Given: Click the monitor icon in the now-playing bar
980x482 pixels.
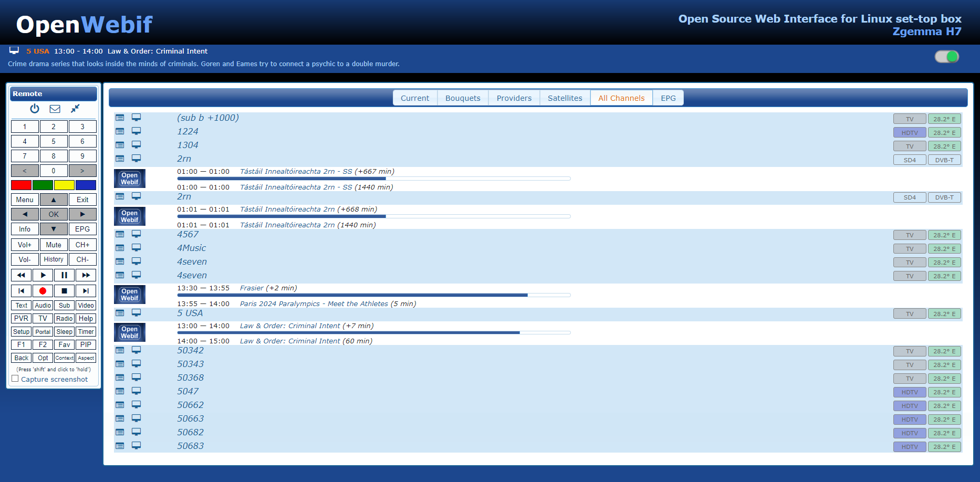Looking at the screenshot, I should 14,50.
